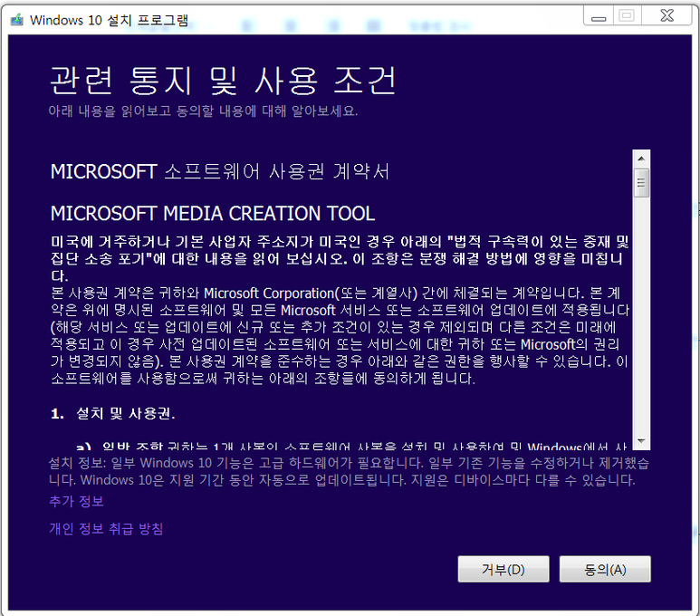Image resolution: width=700 pixels, height=616 pixels.
Task: Click the MICROSOFT 소프트웨어 사용권 계약서 heading
Action: click(220, 171)
